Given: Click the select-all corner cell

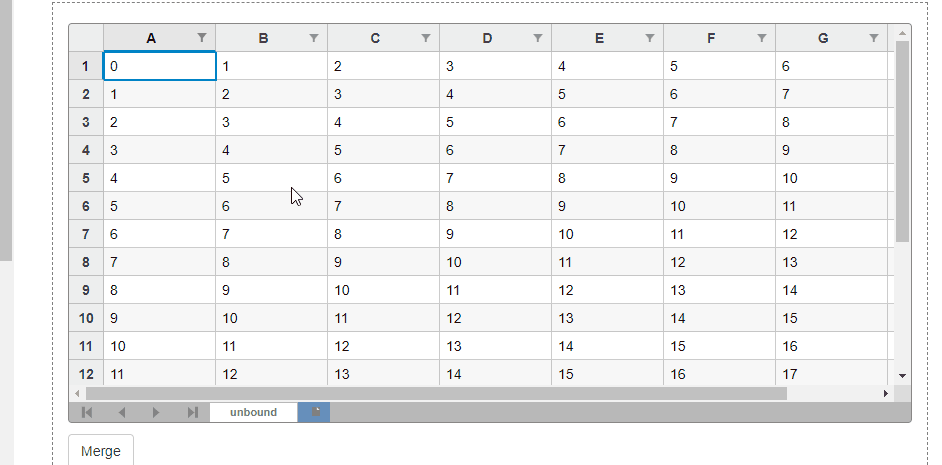Looking at the screenshot, I should click(86, 38).
